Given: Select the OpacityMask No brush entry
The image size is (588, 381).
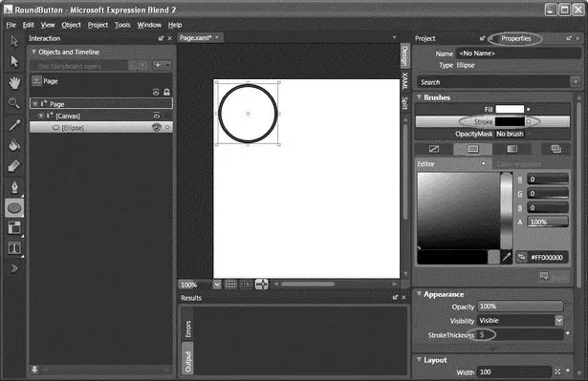Looking at the screenshot, I should point(510,134).
